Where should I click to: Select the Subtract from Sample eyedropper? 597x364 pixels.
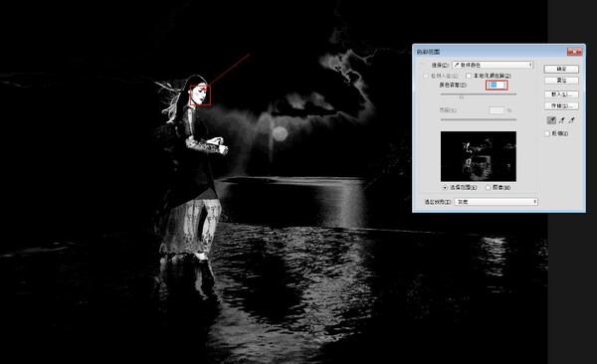(x=571, y=120)
